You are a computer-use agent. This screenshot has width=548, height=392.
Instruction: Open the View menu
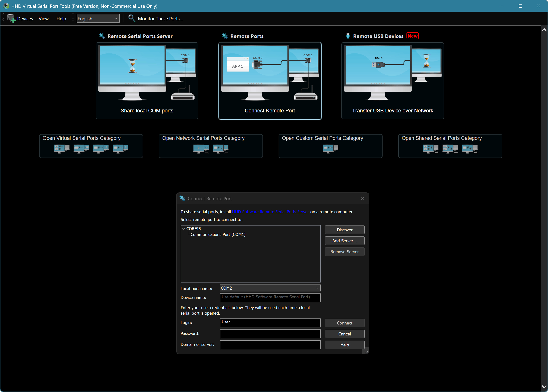coord(43,19)
